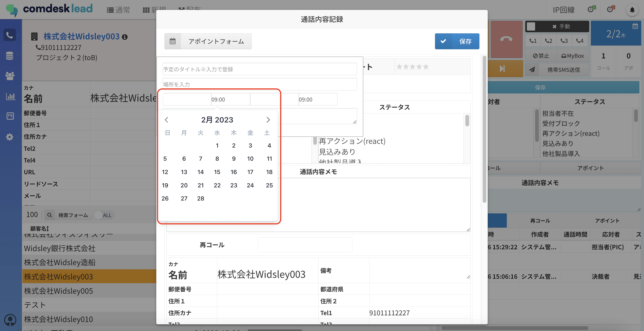Go to next month in calendar
Screen dimensions: 644x331
coord(268,120)
